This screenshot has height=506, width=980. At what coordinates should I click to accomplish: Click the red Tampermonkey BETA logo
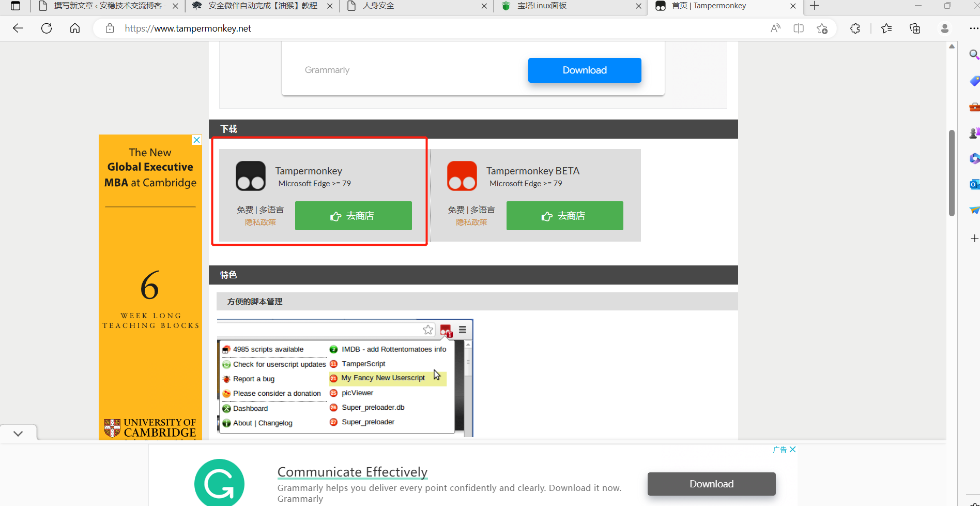(x=462, y=176)
